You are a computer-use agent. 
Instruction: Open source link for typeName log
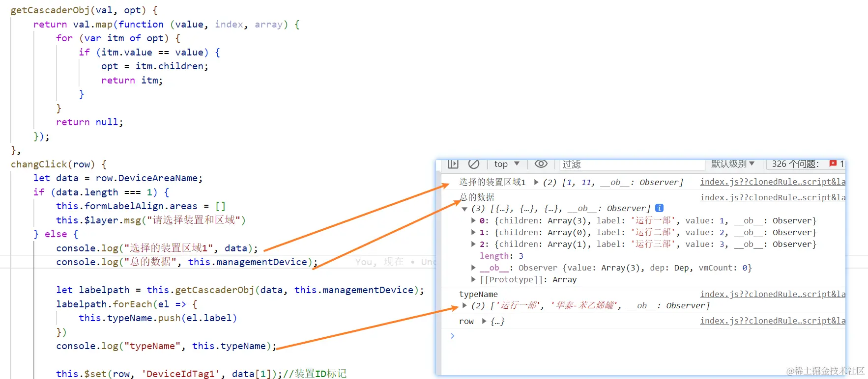[773, 294]
